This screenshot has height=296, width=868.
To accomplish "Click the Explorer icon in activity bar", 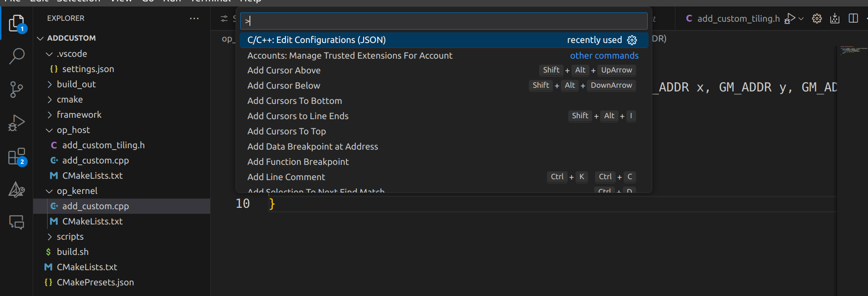I will pyautogui.click(x=17, y=23).
